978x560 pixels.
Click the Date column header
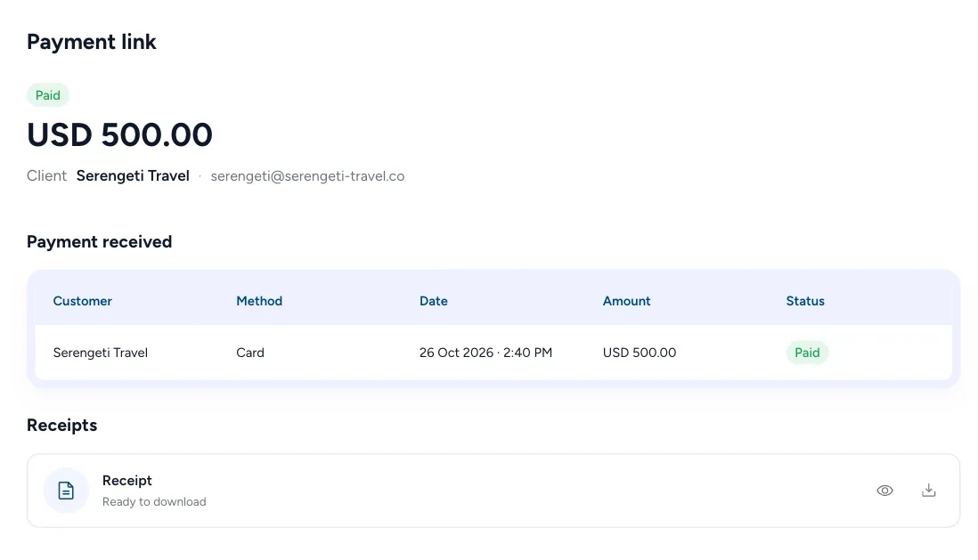pos(434,301)
